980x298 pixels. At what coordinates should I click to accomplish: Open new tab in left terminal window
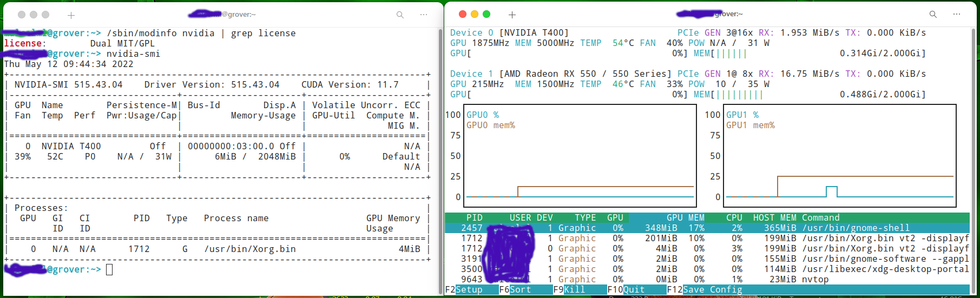[71, 15]
